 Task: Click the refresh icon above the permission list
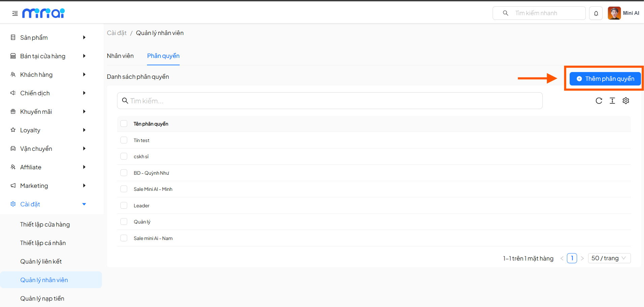[599, 100]
